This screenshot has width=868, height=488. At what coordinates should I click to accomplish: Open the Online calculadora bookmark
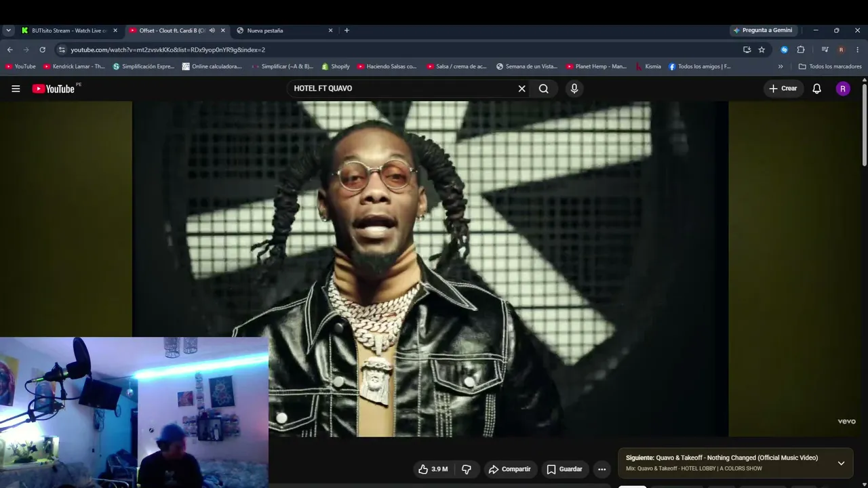tap(212, 66)
